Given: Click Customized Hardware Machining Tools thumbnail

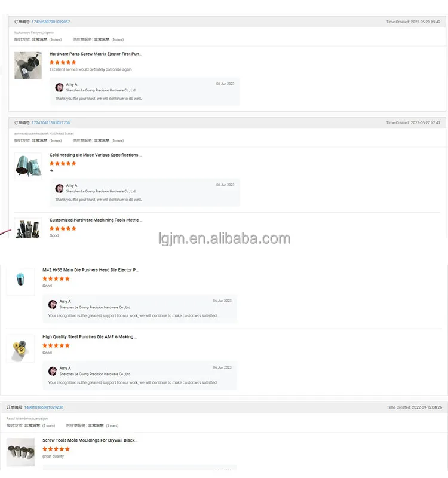Looking at the screenshot, I should click(x=28, y=228).
